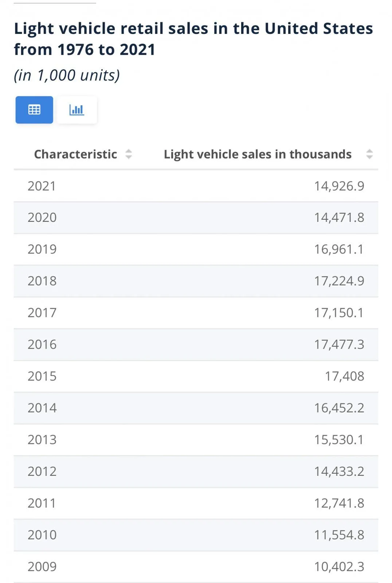Select the 2014 row year label
Screen dimensions: 392x583
click(x=42, y=408)
